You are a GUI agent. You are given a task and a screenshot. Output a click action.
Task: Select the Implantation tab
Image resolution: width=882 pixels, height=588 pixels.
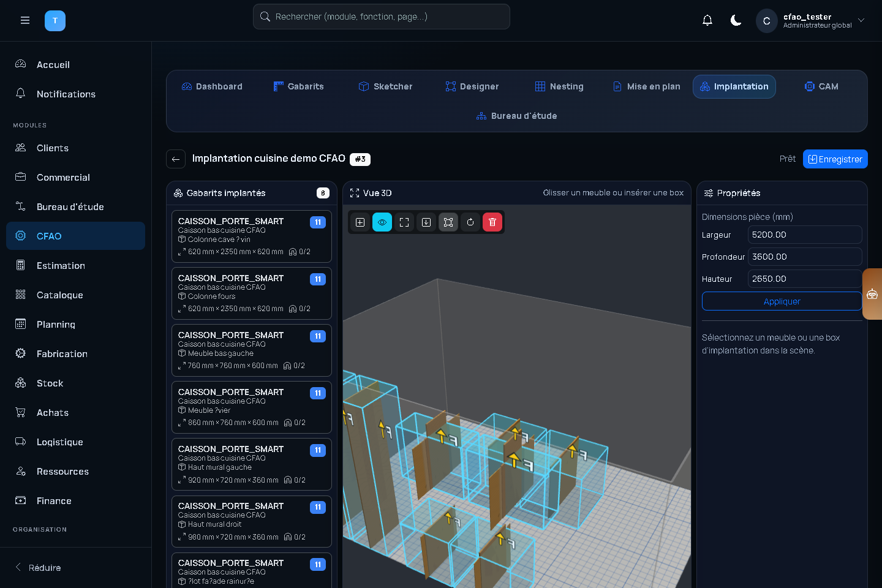[x=734, y=86]
